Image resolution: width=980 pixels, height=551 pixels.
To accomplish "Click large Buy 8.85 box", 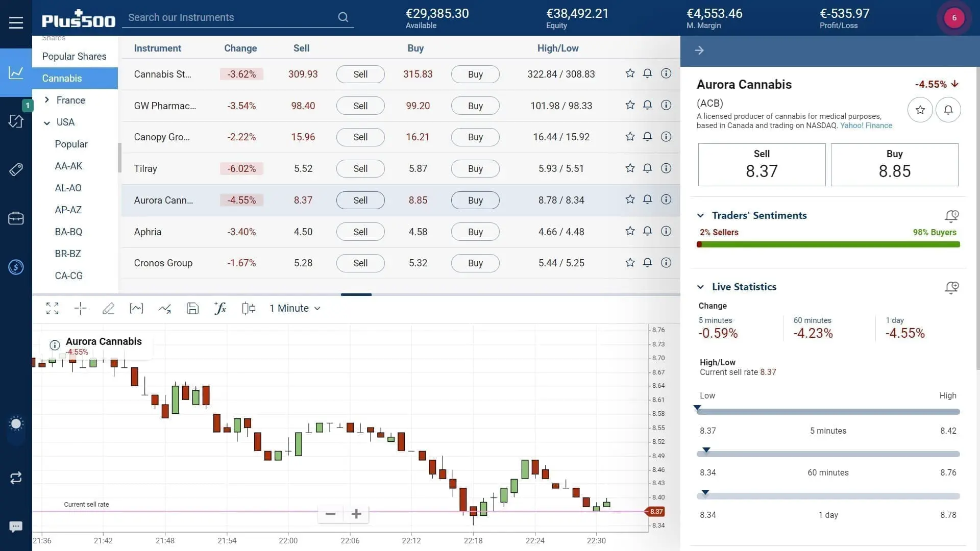I will click(x=894, y=165).
